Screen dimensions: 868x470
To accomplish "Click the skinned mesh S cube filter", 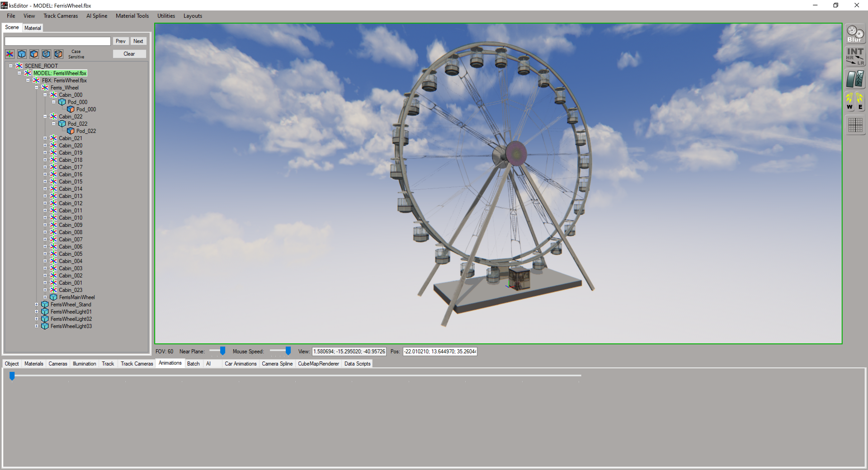I will tap(46, 54).
